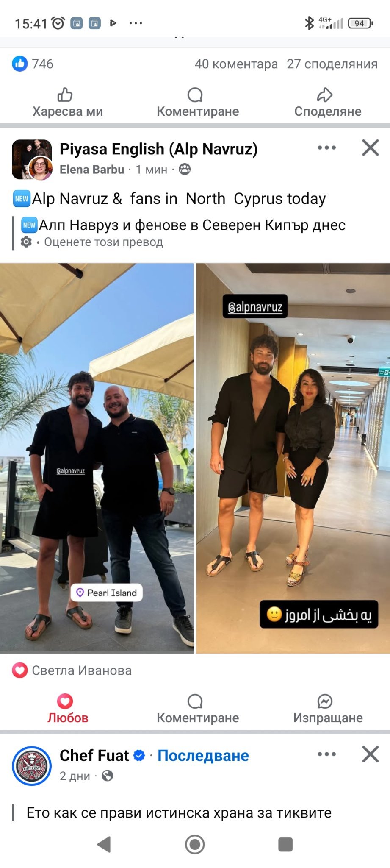
Task: Toggle the red Любов heart reaction
Action: [x=67, y=709]
